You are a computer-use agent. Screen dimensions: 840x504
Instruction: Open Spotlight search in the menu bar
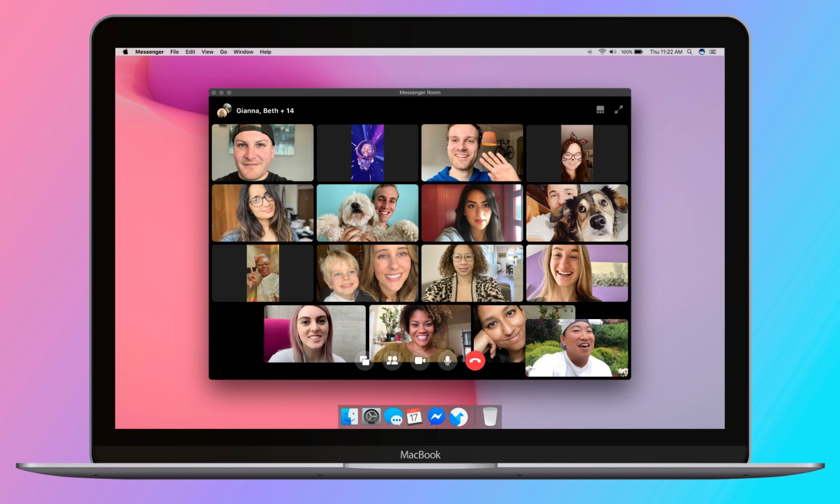coord(689,52)
